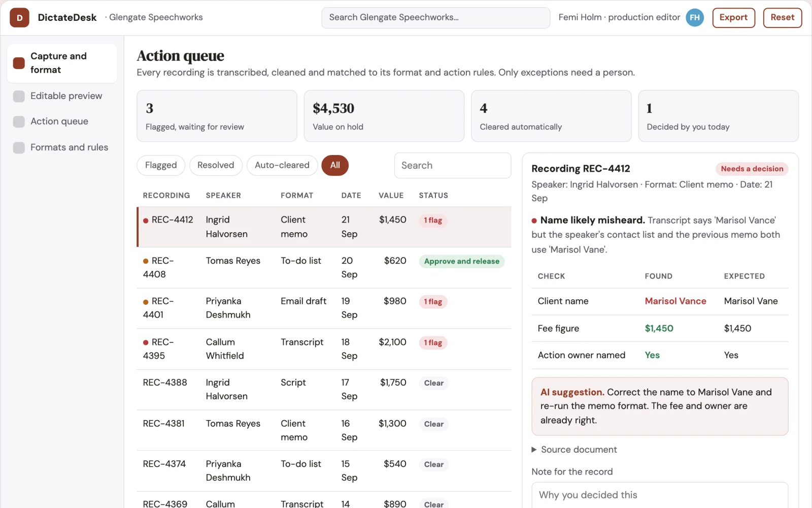812x508 pixels.
Task: Select the REC-4412 recording row
Action: 324,227
